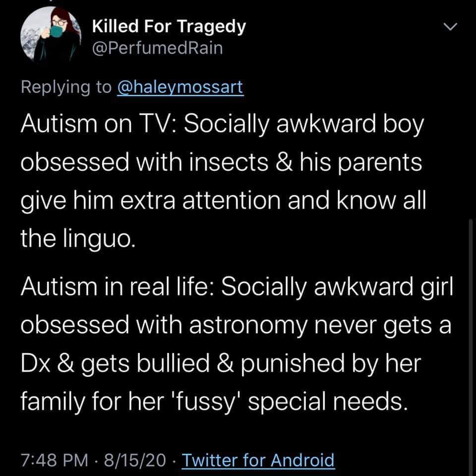Click the teal mug in the avatar

tap(56, 31)
